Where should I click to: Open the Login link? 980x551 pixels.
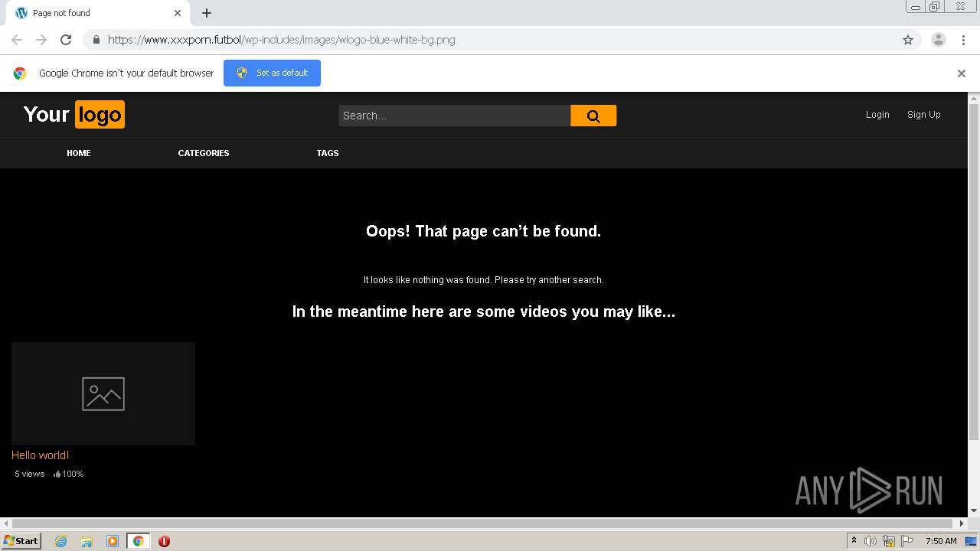pyautogui.click(x=877, y=115)
